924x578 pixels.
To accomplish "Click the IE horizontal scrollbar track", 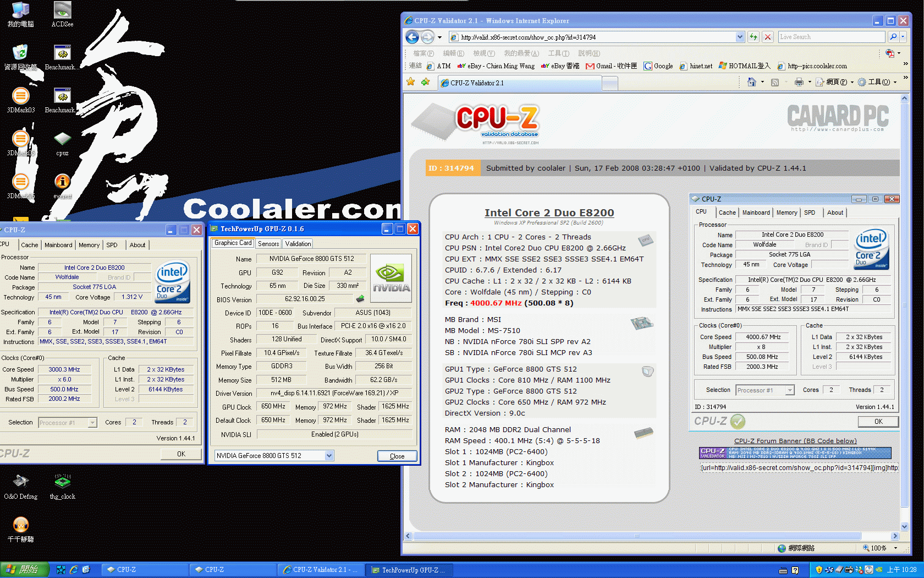I will coord(651,536).
